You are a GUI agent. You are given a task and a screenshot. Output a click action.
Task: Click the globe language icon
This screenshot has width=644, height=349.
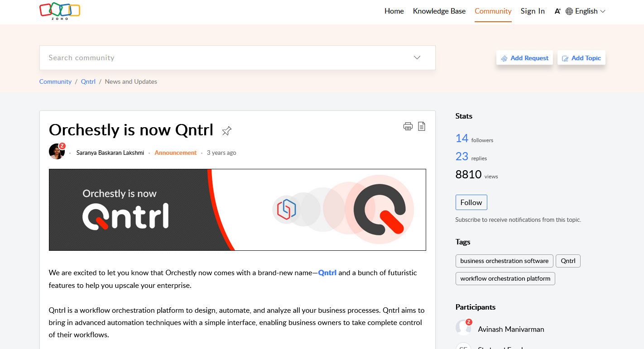tap(569, 11)
